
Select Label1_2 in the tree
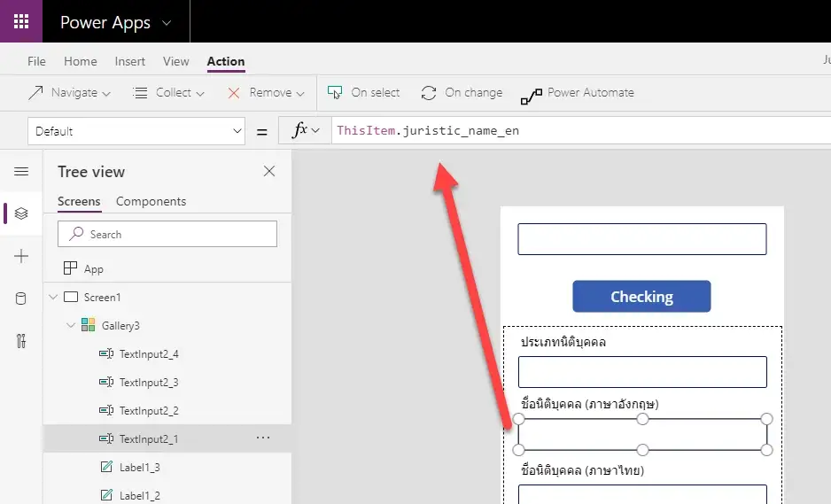139,495
